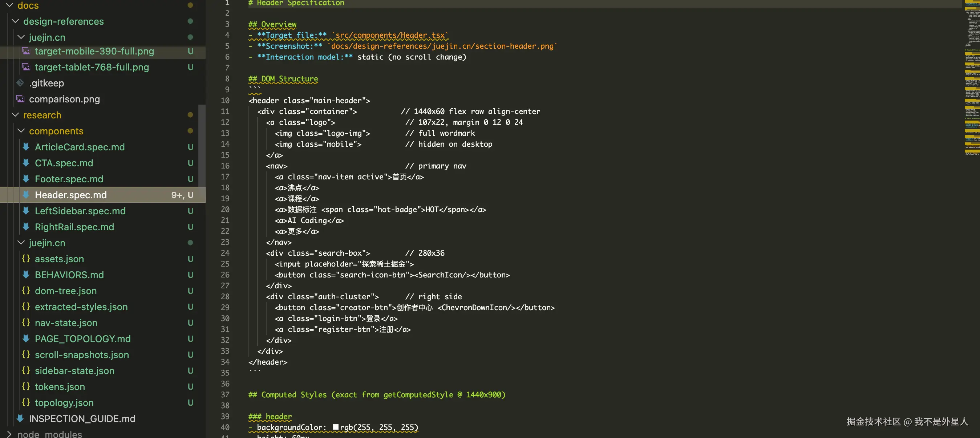The height and width of the screenshot is (438, 980).
Task: Expand the node_modules folder
Action: coord(9,434)
